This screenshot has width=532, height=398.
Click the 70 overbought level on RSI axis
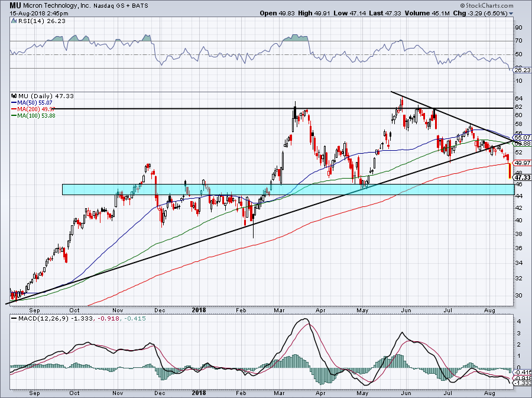pos(519,41)
